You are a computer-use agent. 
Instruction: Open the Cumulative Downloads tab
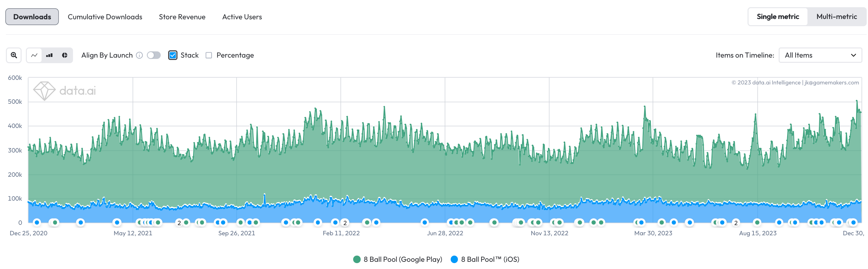105,17
